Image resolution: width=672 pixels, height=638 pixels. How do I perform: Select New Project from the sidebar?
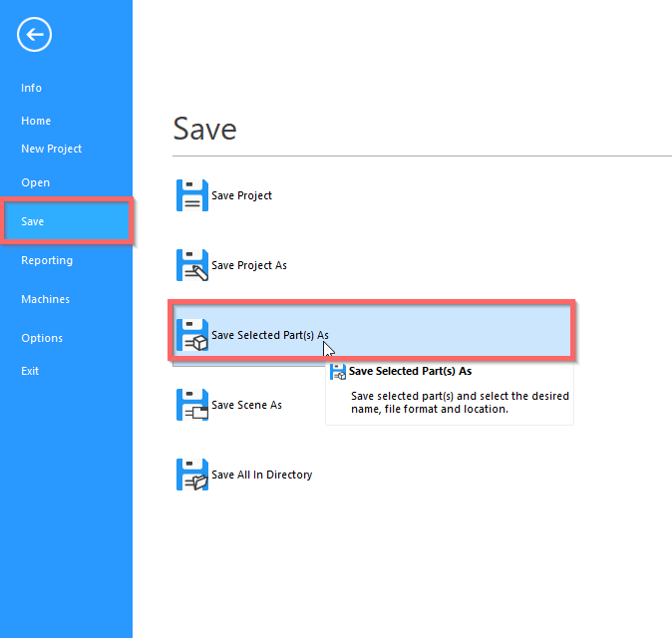click(x=52, y=149)
